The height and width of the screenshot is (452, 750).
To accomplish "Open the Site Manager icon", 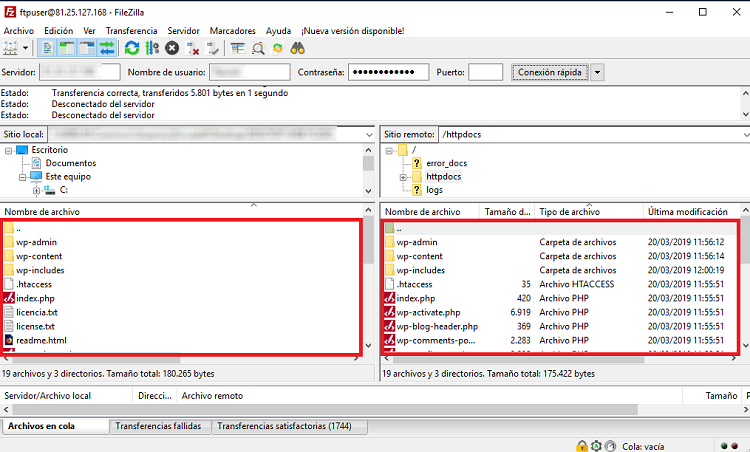I will [x=11, y=48].
